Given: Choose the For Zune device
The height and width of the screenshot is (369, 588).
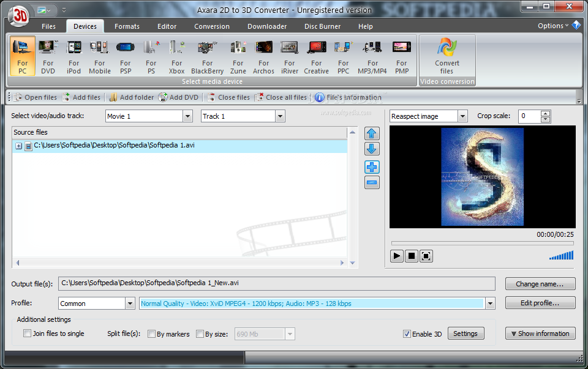Looking at the screenshot, I should (238, 56).
